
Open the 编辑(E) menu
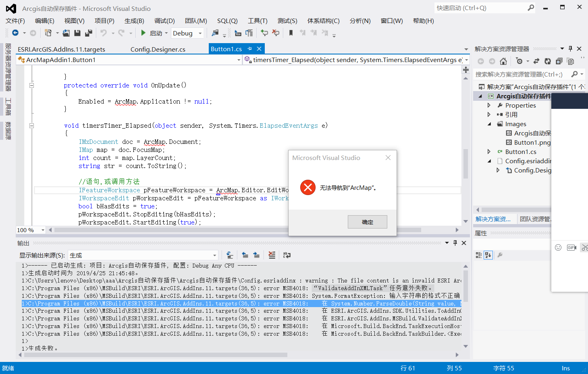coord(44,21)
